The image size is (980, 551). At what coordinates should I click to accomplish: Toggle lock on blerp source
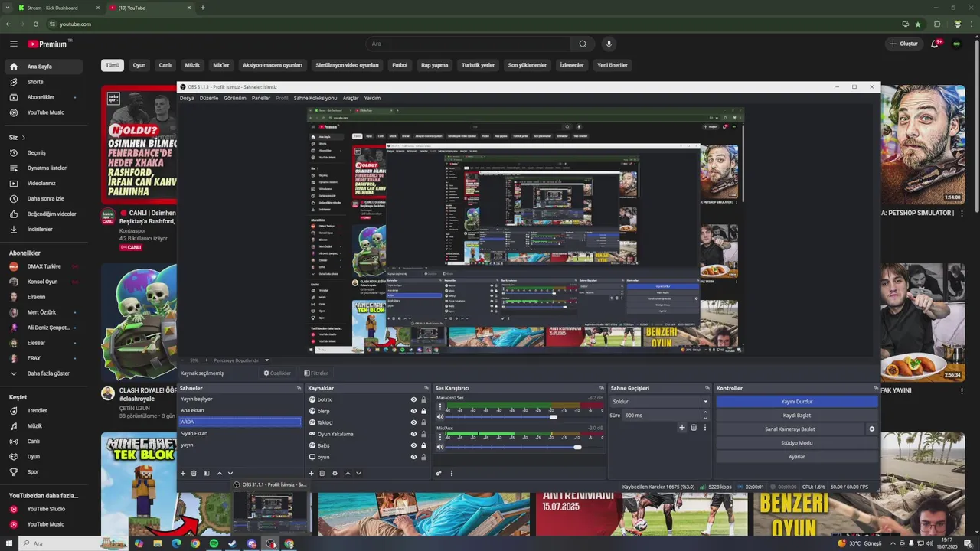(423, 411)
